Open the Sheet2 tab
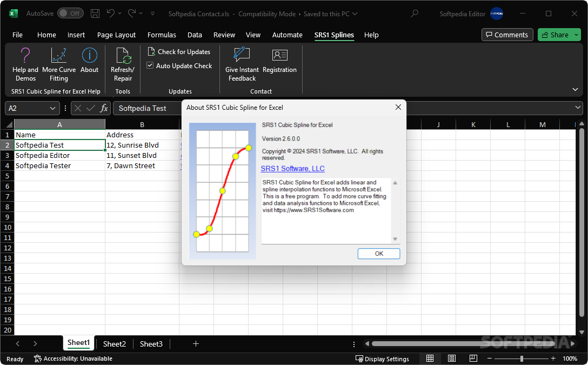Image resolution: width=588 pixels, height=365 pixels. click(x=115, y=344)
